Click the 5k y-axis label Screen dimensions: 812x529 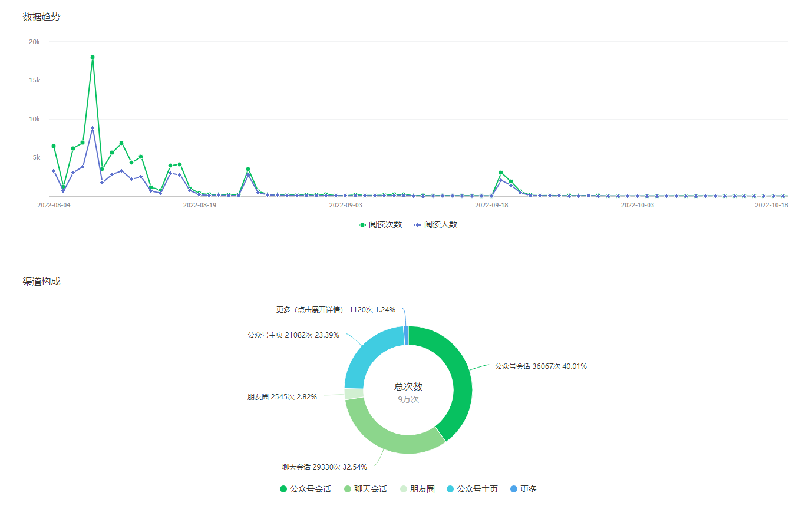[37, 157]
